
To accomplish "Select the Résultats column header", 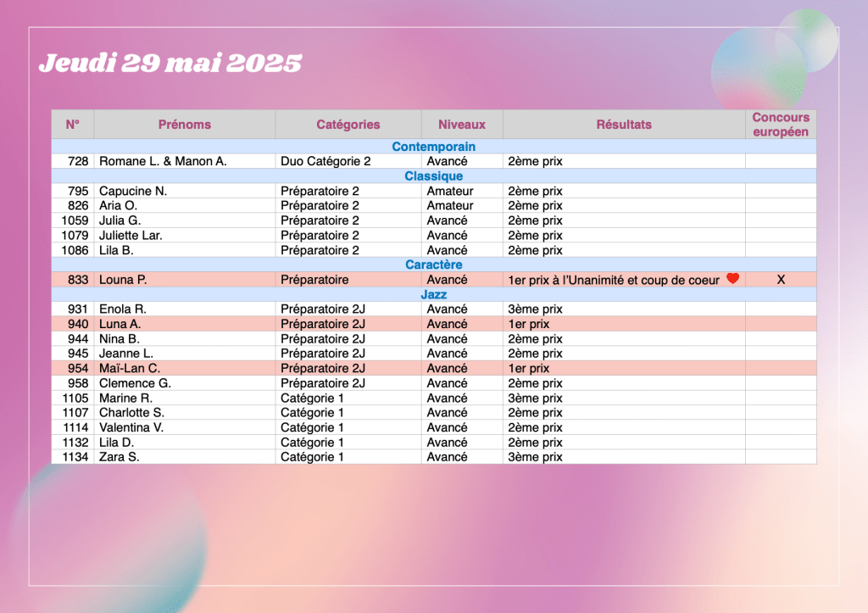I will (x=624, y=125).
